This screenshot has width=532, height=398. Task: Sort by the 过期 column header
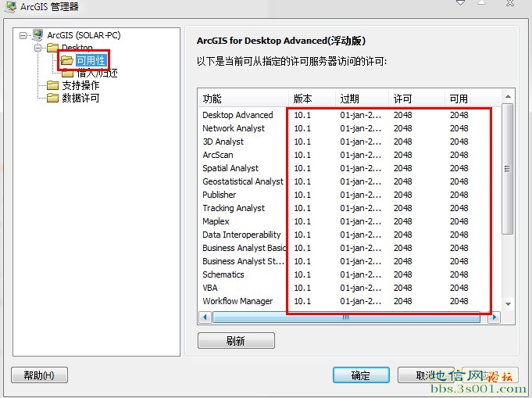coord(362,99)
